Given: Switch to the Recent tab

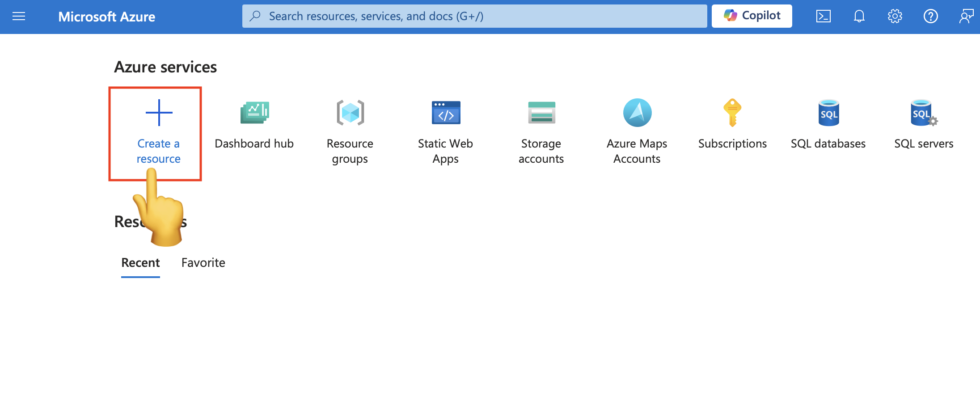Looking at the screenshot, I should (140, 263).
